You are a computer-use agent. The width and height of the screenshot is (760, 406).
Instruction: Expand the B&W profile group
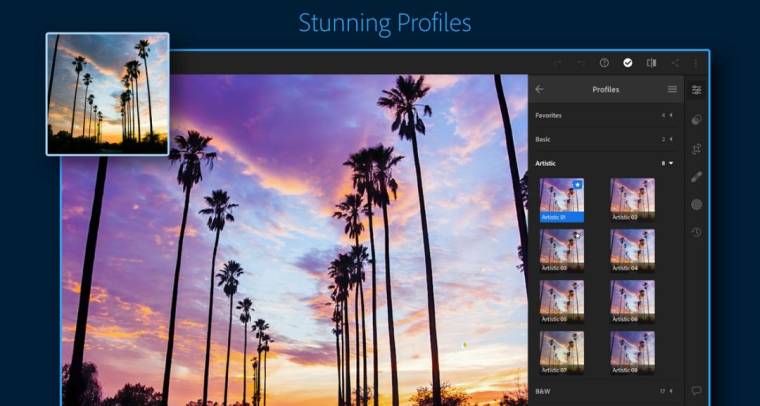(x=605, y=391)
